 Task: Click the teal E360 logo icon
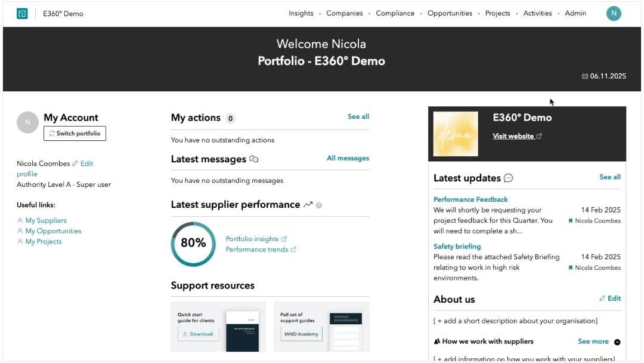coord(22,14)
